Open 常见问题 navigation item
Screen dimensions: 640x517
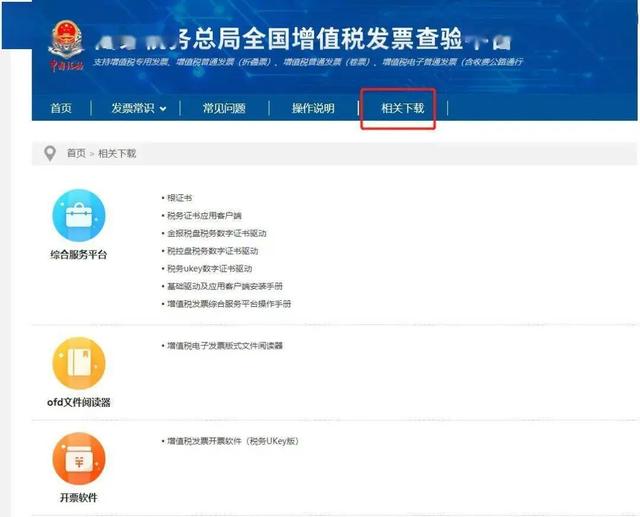coord(224,108)
